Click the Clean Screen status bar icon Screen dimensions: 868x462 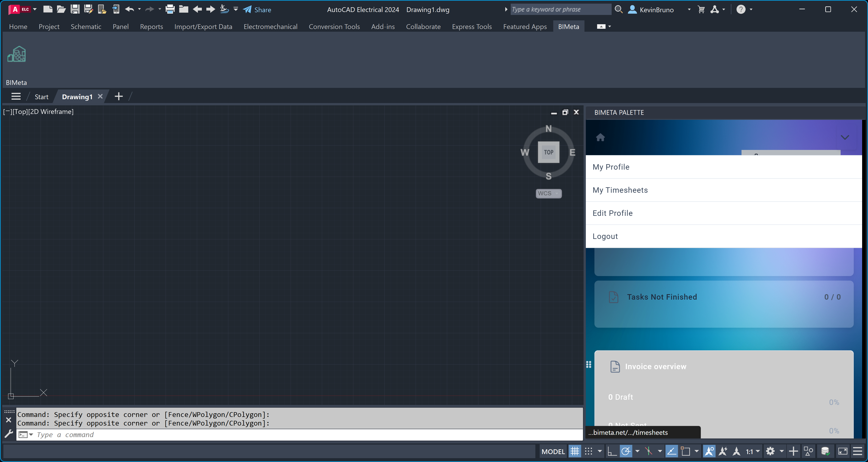click(x=843, y=451)
